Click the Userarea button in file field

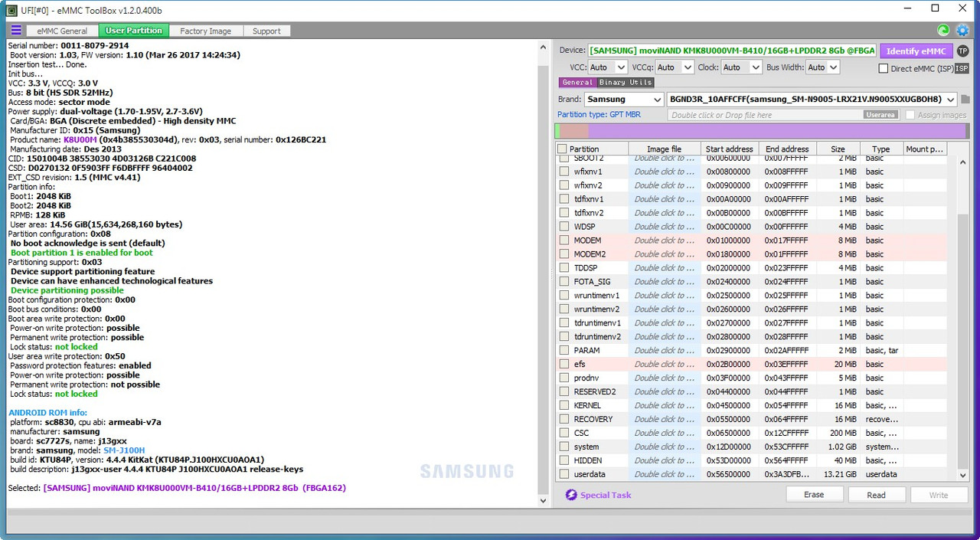pos(880,115)
